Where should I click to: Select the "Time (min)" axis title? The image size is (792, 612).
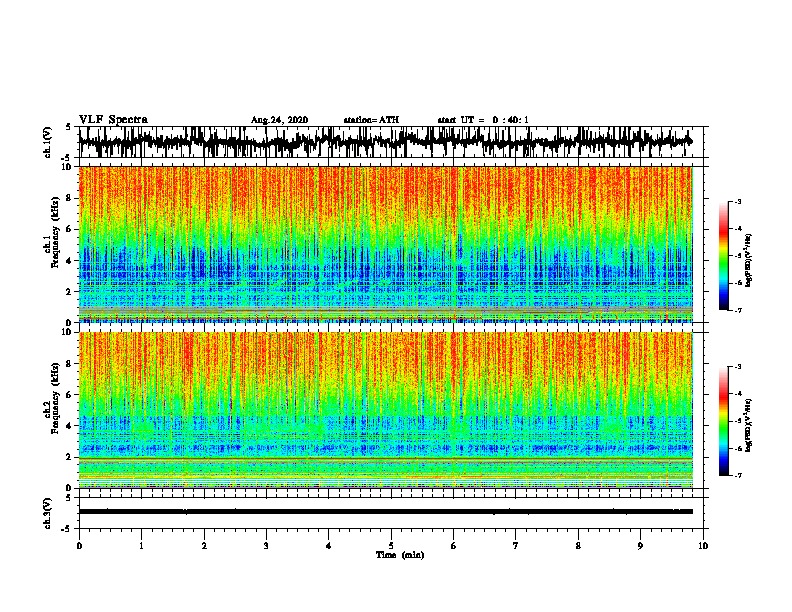[400, 555]
